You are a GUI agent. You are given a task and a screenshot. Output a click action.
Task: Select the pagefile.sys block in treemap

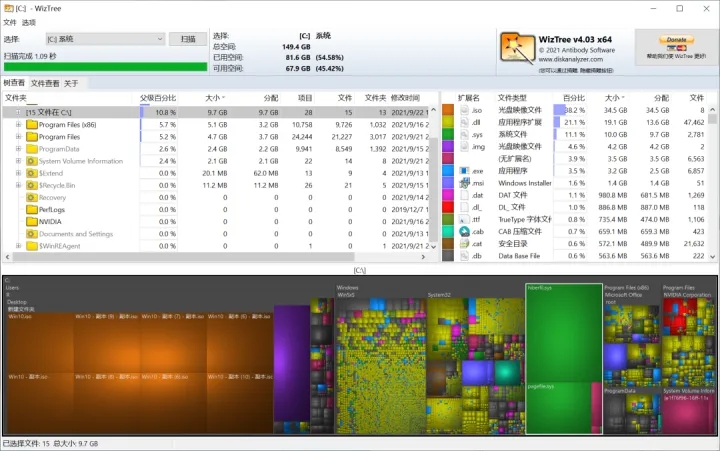[x=558, y=408]
